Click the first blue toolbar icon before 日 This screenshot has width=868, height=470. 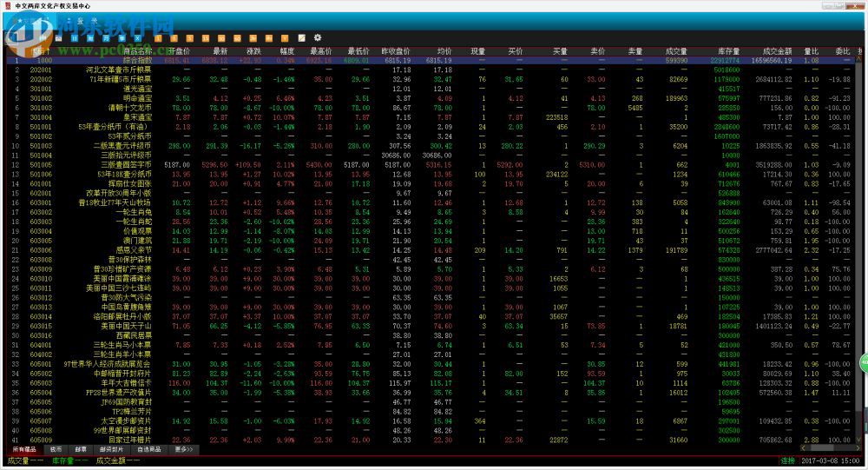(58, 38)
